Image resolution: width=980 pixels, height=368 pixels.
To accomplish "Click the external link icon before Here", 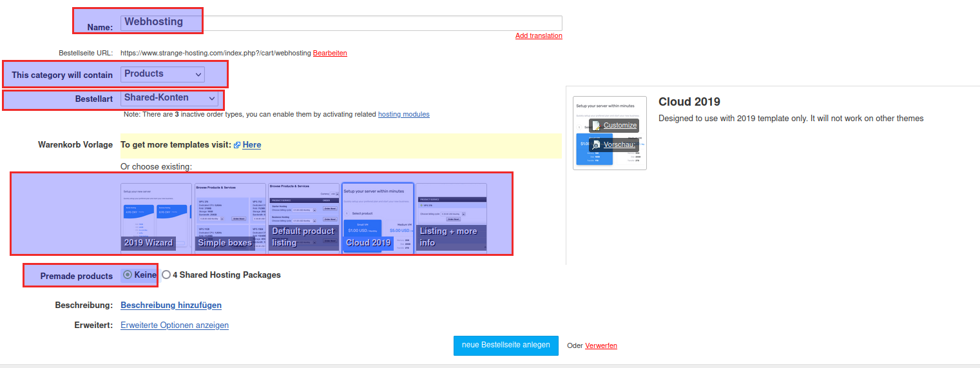I will pos(237,145).
